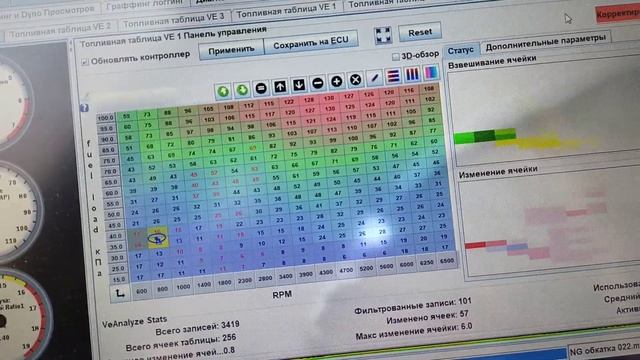Click the Всего ячеек таблицы: 256 text

(181, 343)
